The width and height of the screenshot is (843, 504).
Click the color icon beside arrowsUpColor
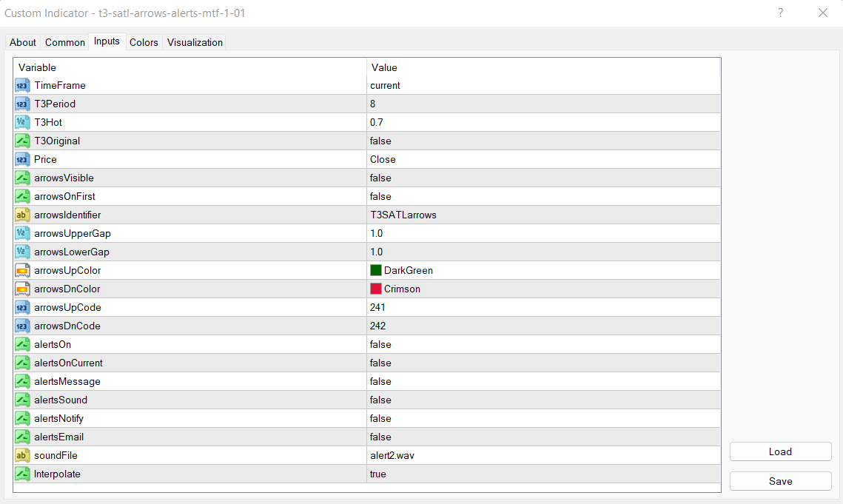[x=22, y=271]
